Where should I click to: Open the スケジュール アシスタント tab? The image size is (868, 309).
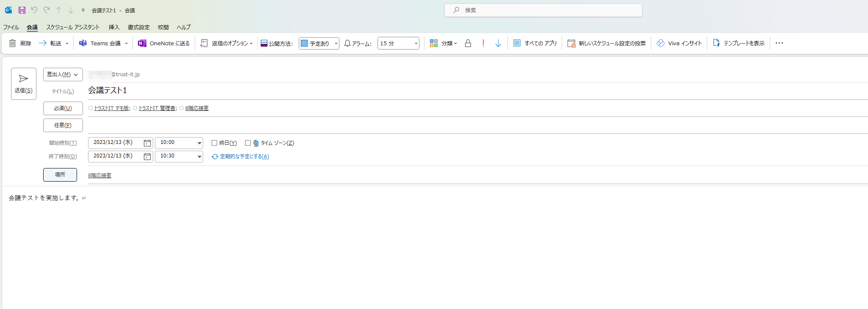pos(73,27)
